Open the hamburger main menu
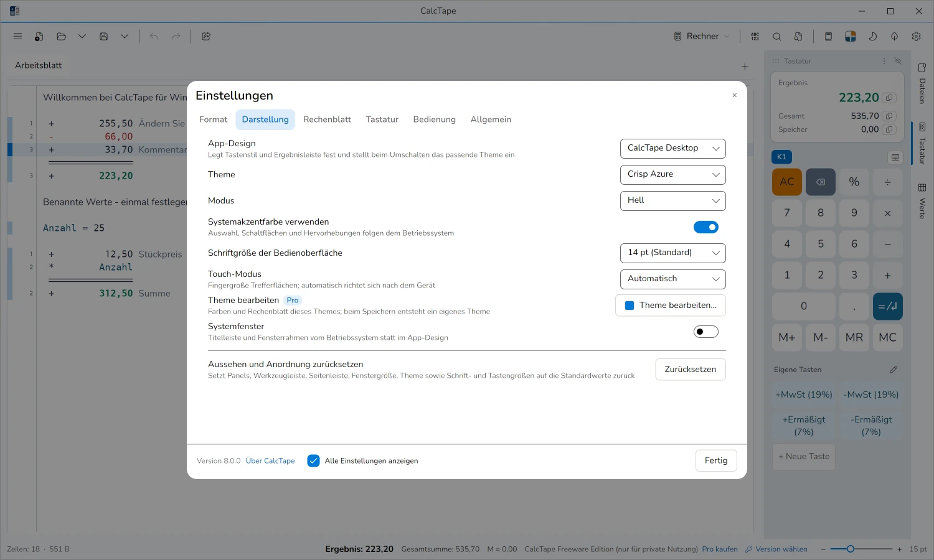Viewport: 934px width, 560px height. [17, 37]
